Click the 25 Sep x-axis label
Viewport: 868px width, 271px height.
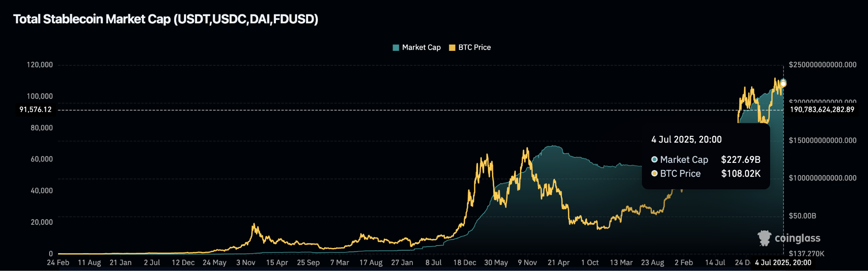tap(309, 263)
